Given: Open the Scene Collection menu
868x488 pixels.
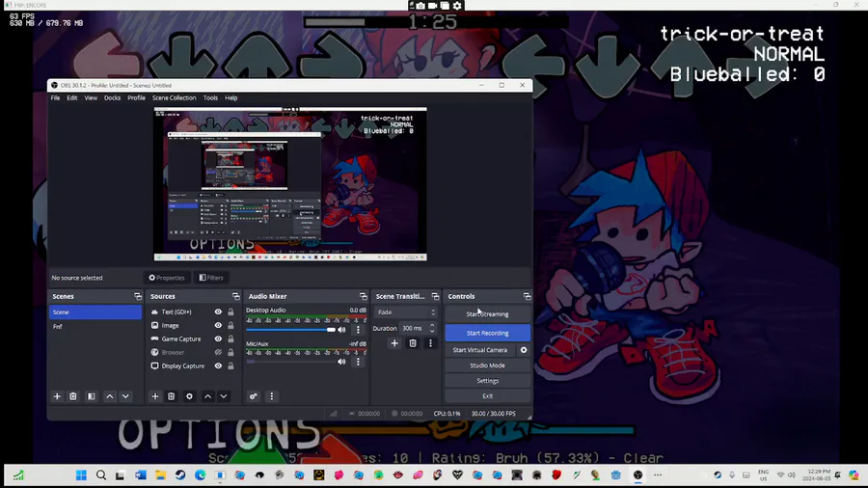Looking at the screenshot, I should click(175, 98).
